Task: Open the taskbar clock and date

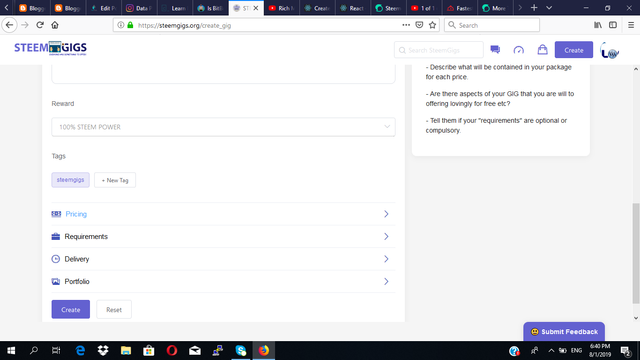Action: pyautogui.click(x=600, y=350)
